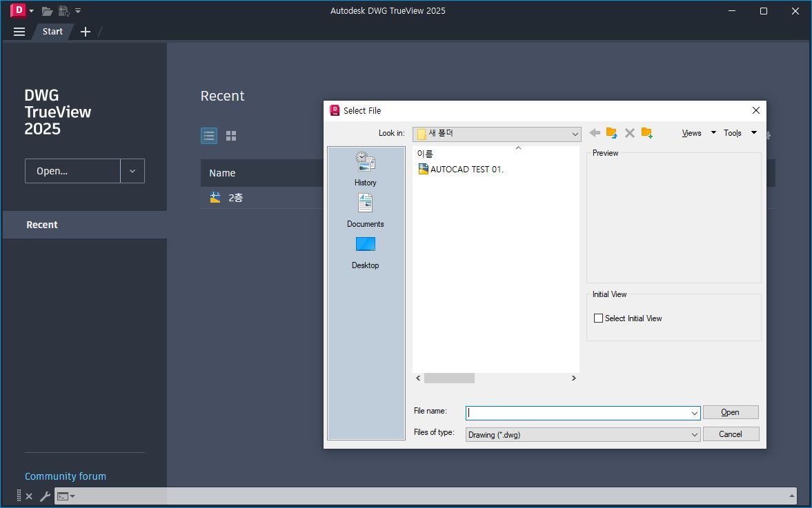Click the left arrow of horizontal scrollbar
Viewport: 812px width, 508px height.
click(419, 378)
